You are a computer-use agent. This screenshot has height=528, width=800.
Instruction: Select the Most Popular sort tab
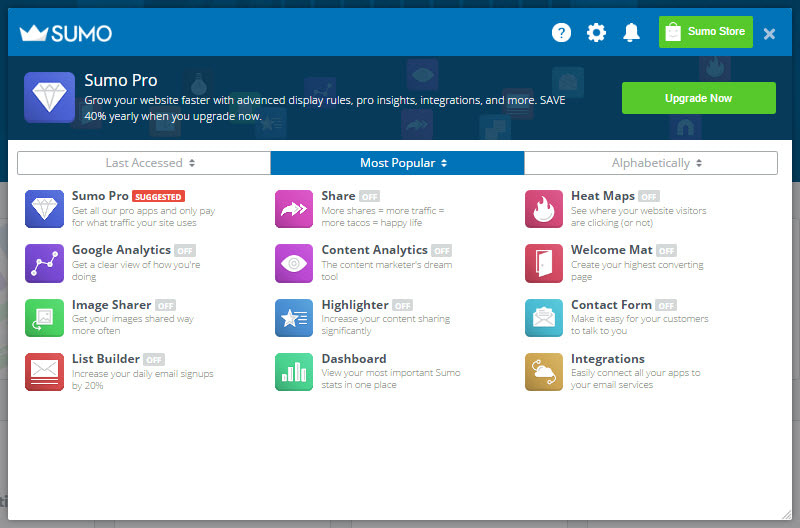coord(397,163)
